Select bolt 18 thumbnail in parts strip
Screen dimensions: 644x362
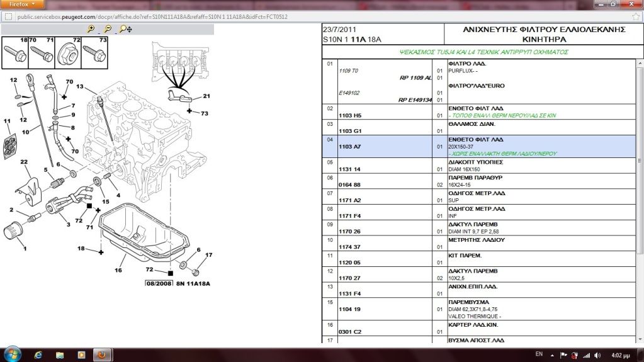tap(15, 53)
